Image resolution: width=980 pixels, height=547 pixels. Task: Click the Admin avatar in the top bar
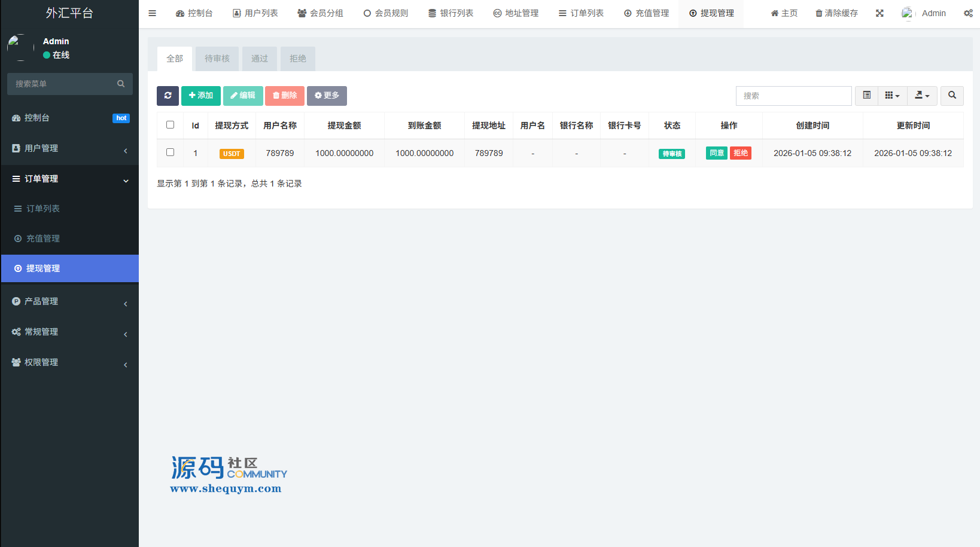click(908, 13)
